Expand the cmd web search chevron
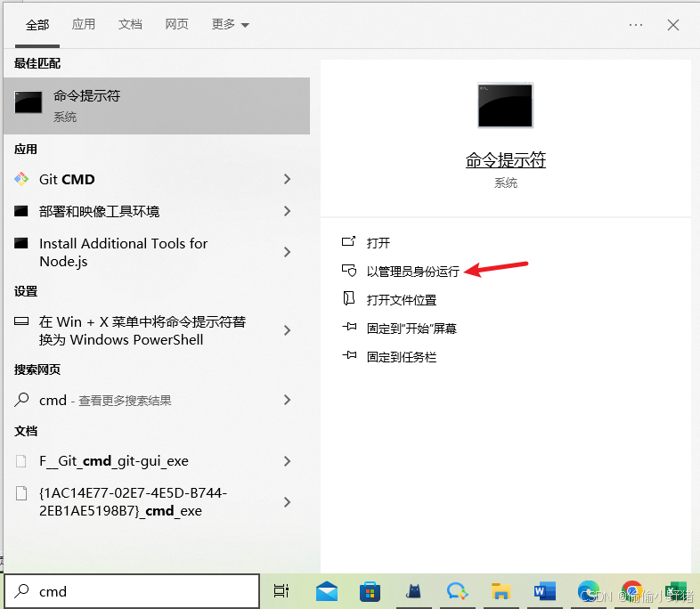The height and width of the screenshot is (609, 700). 287,400
